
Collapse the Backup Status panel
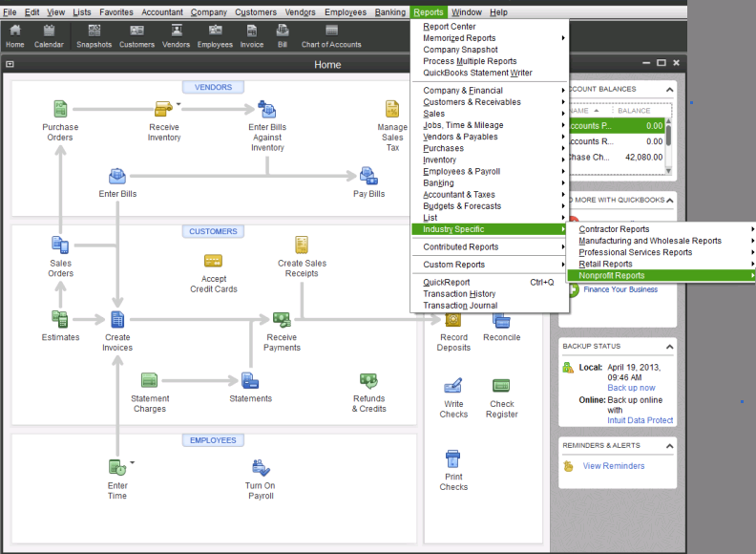(669, 347)
